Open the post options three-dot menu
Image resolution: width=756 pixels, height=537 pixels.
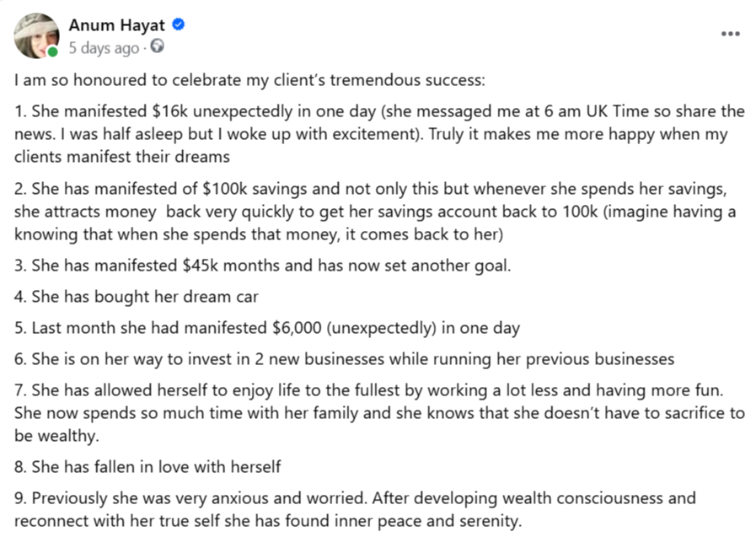pyautogui.click(x=730, y=33)
